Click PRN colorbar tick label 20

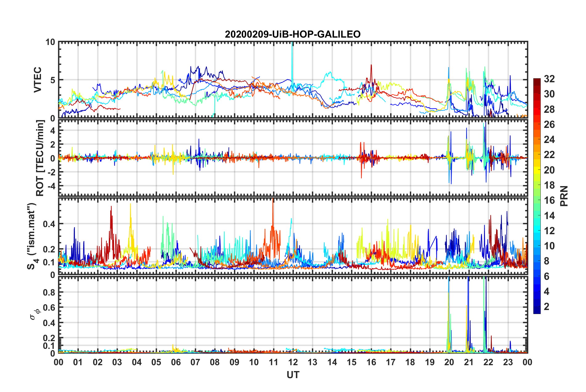549,170
